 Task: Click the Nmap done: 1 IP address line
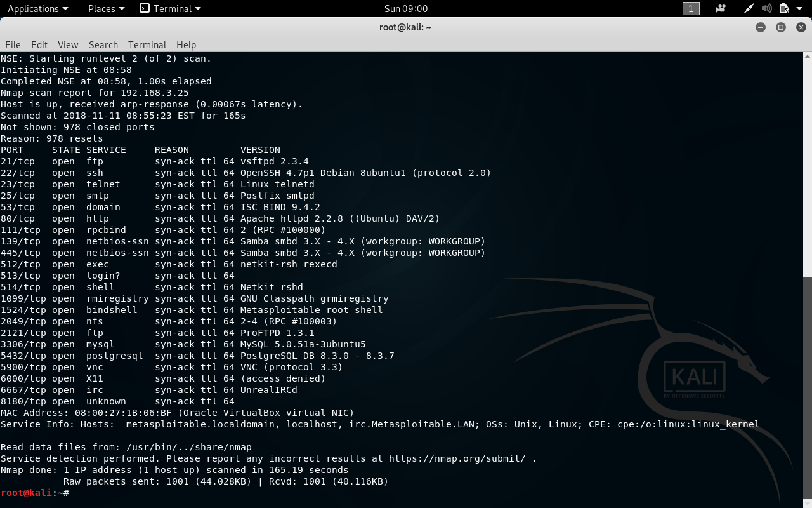[174, 470]
